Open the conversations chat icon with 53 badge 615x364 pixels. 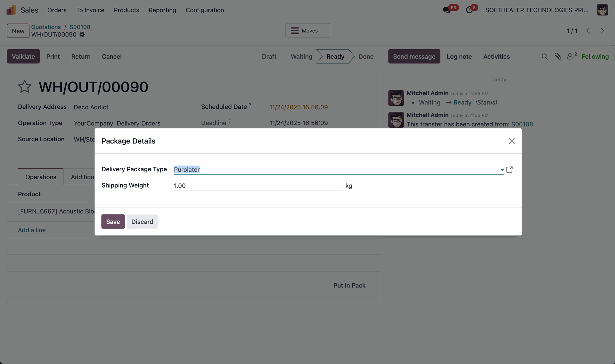447,10
